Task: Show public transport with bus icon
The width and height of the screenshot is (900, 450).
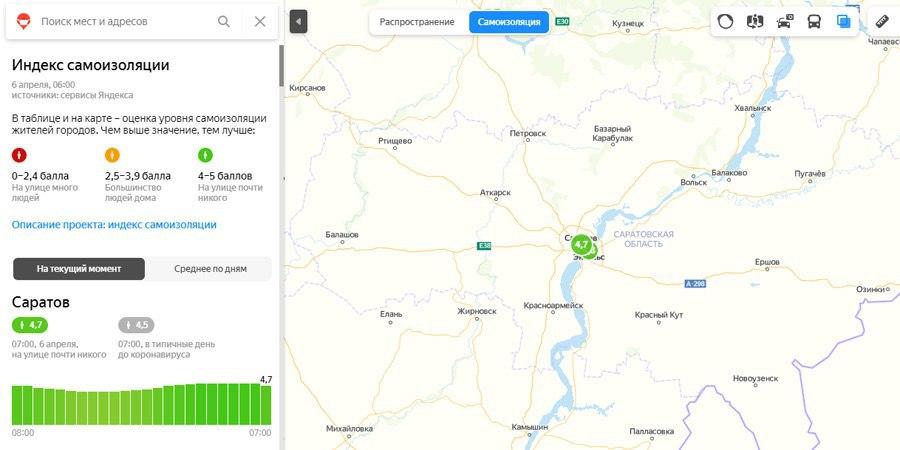Action: coord(814,21)
